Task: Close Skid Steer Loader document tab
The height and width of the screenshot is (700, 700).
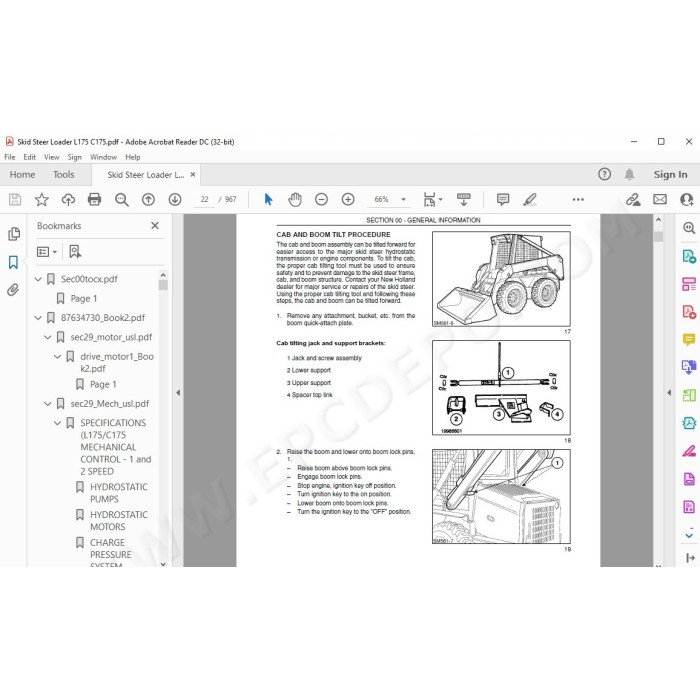Action: 193,175
